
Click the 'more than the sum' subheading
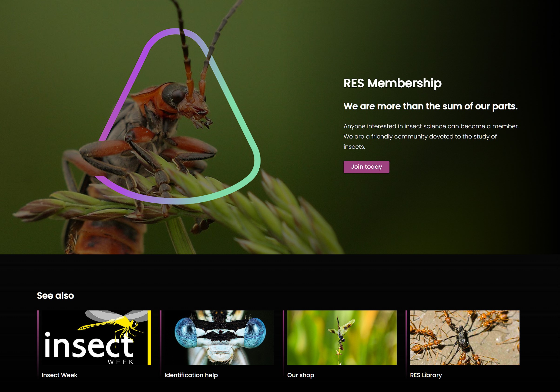click(x=430, y=106)
